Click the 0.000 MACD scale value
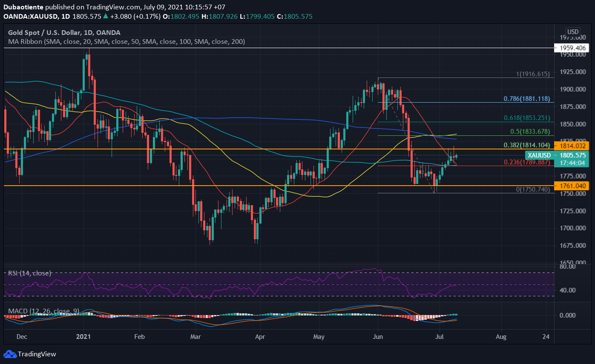Viewport: 595px width, 364px height. click(567, 315)
